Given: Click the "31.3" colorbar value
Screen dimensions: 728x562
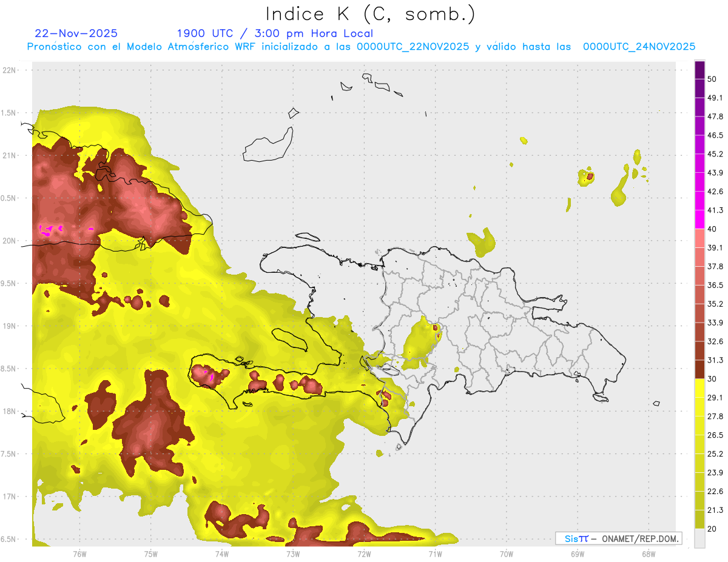Looking at the screenshot, I should click(715, 360).
